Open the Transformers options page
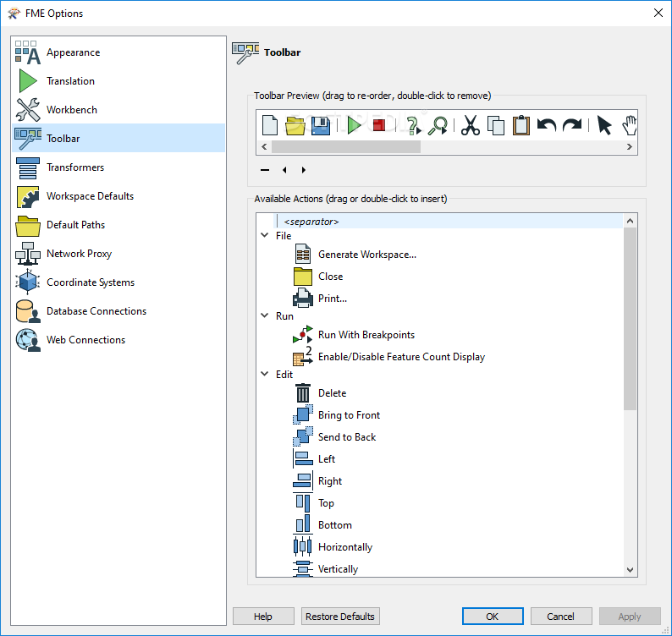The height and width of the screenshot is (636, 672). tap(118, 167)
